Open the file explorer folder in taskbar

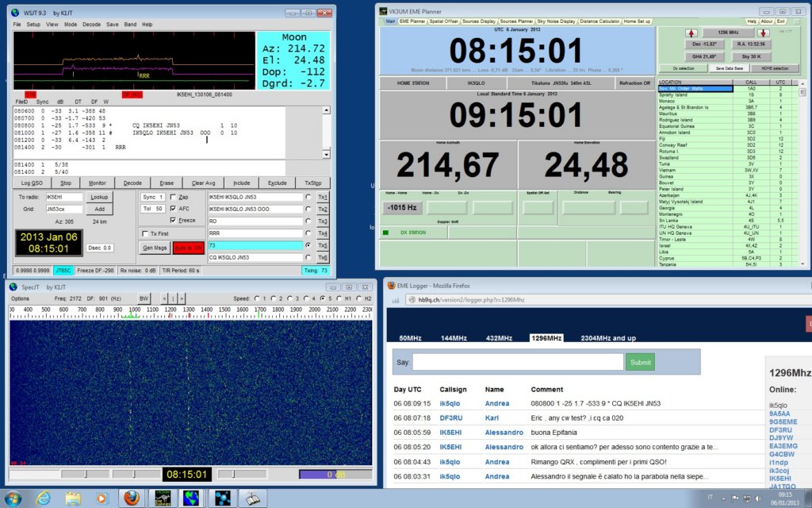click(73, 498)
